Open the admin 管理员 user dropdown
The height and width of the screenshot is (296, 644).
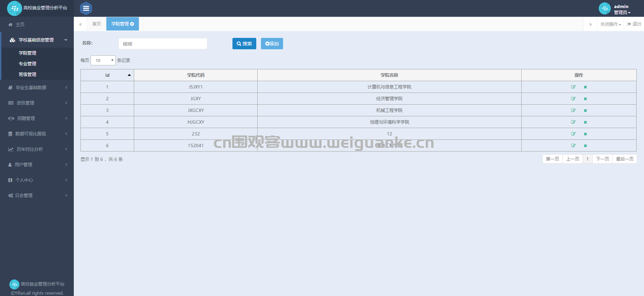[622, 9]
